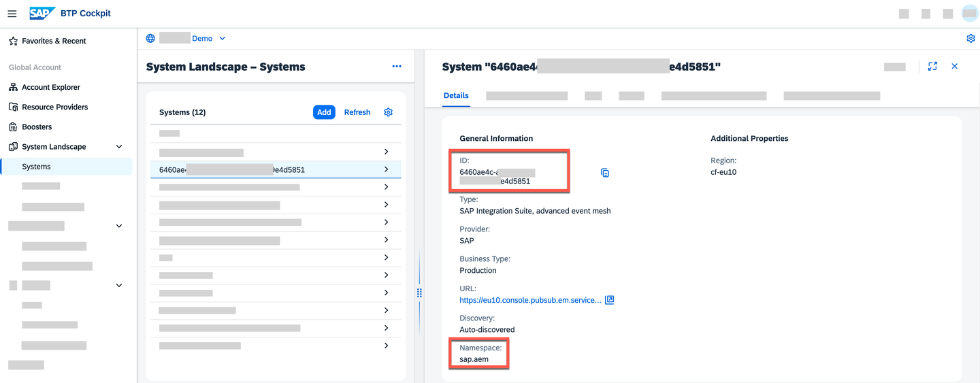Click the Boosters clipboard icon
980x383 pixels.
click(x=13, y=127)
